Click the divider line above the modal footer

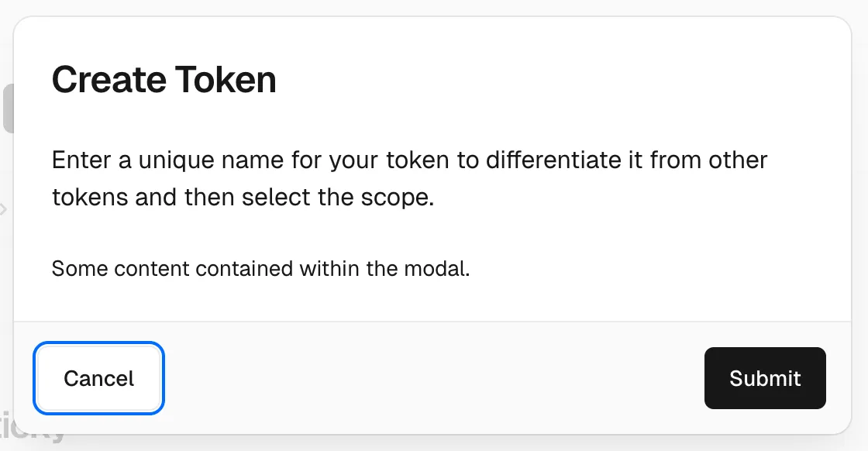pos(434,321)
